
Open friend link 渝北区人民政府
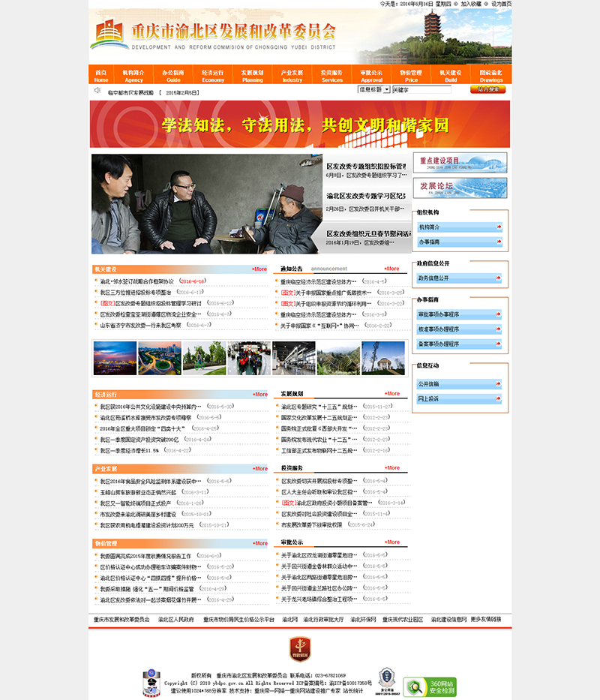176,620
